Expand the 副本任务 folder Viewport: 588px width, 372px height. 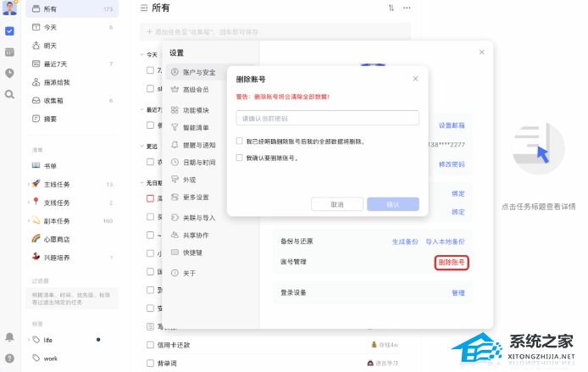click(x=29, y=221)
